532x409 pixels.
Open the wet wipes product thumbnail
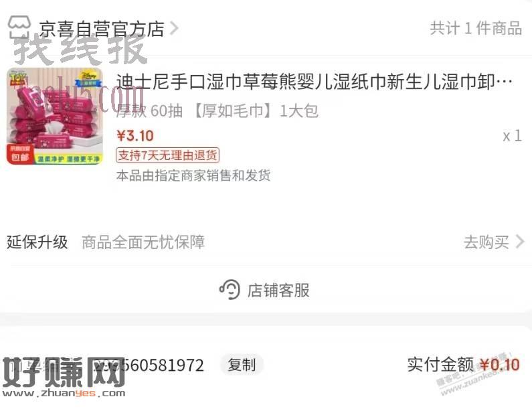[x=55, y=116]
